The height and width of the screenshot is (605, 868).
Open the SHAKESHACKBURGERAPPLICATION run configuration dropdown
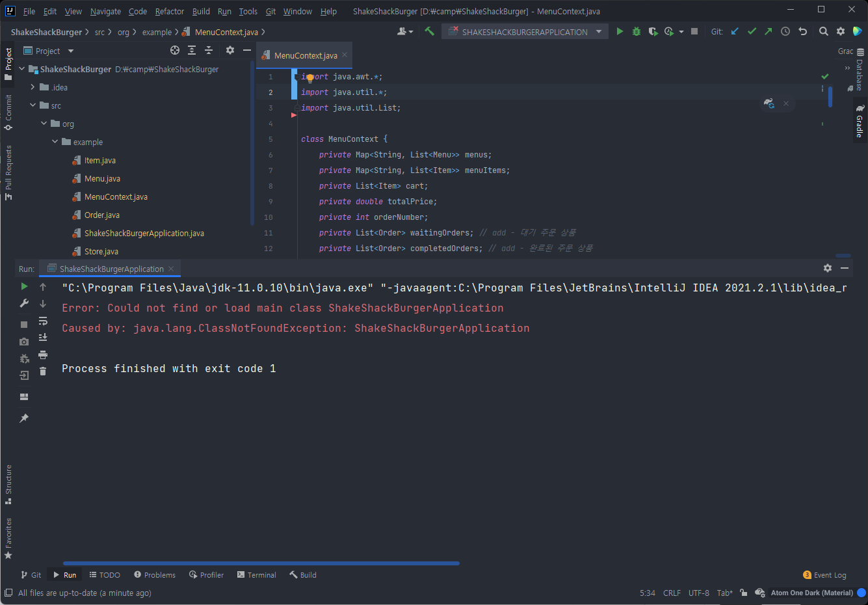coord(525,32)
